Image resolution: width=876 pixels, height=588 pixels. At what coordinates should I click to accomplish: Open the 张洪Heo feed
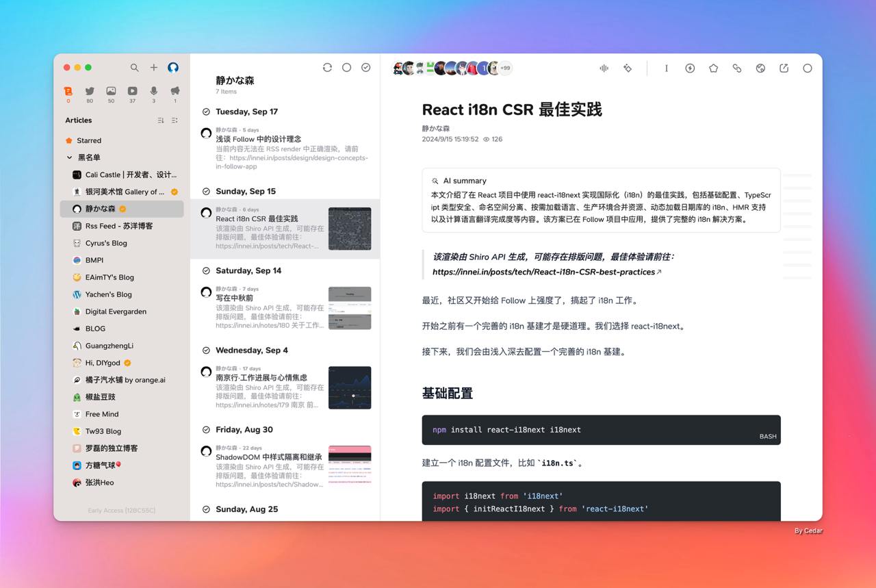tap(122, 483)
